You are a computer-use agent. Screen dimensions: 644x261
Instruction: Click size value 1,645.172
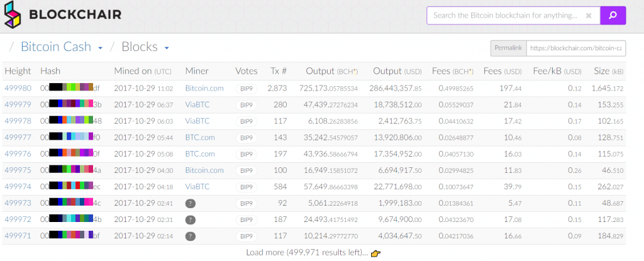608,88
